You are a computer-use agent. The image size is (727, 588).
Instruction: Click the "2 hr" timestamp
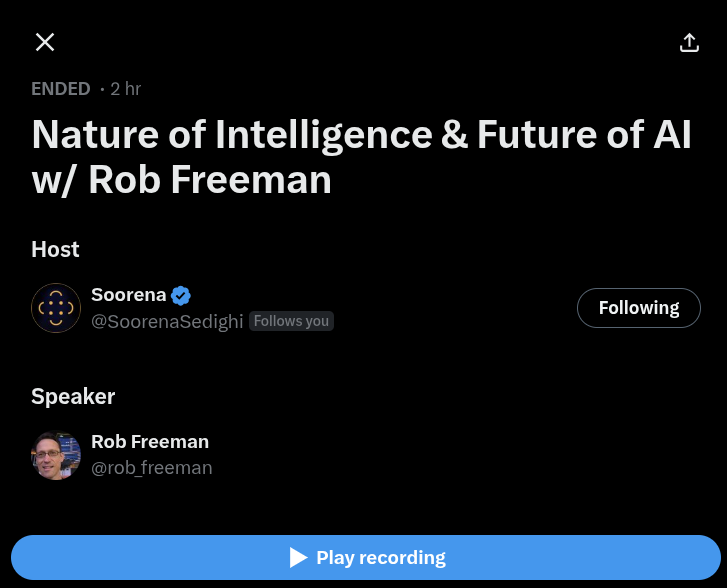[126, 89]
